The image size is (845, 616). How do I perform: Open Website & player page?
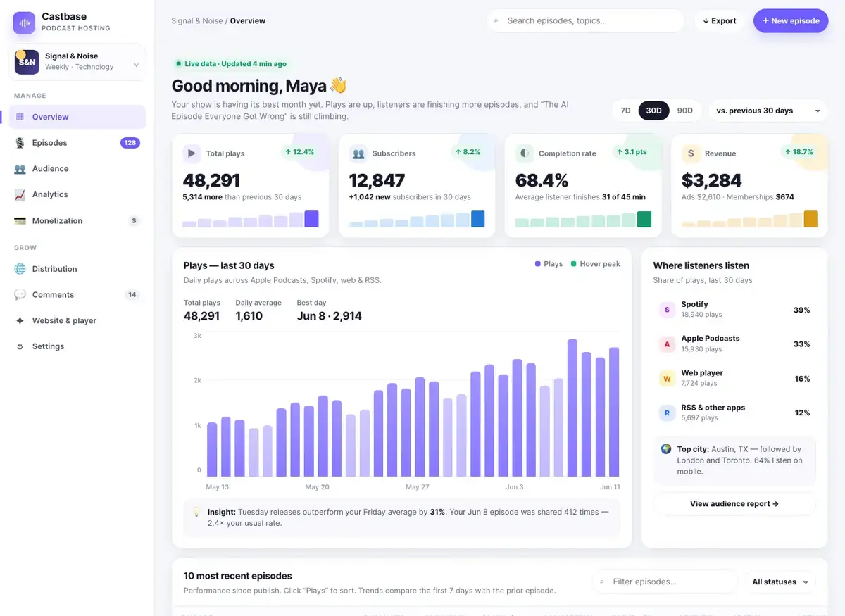[x=77, y=320]
